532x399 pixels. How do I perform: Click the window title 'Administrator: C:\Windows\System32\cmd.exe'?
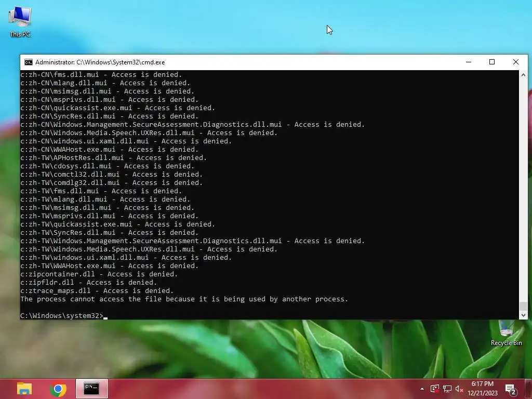tap(100, 62)
